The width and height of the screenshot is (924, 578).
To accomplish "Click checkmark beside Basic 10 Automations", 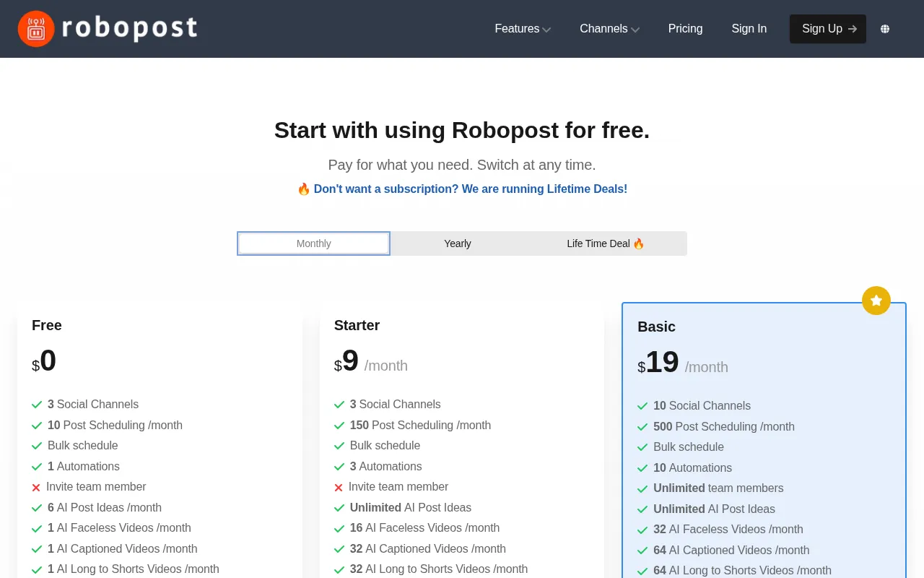I will coord(642,468).
